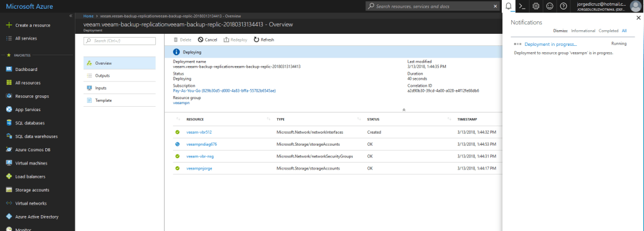This screenshot has height=231, width=644.
Task: Open the veeampndiag676 resource link
Action: click(x=202, y=144)
